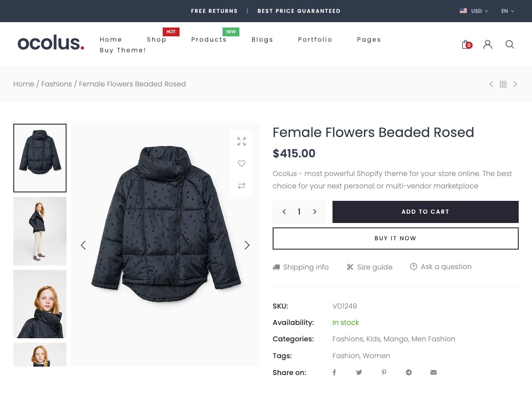Select the girl side-view thumbnail
The width and height of the screenshot is (532, 399).
40,231
